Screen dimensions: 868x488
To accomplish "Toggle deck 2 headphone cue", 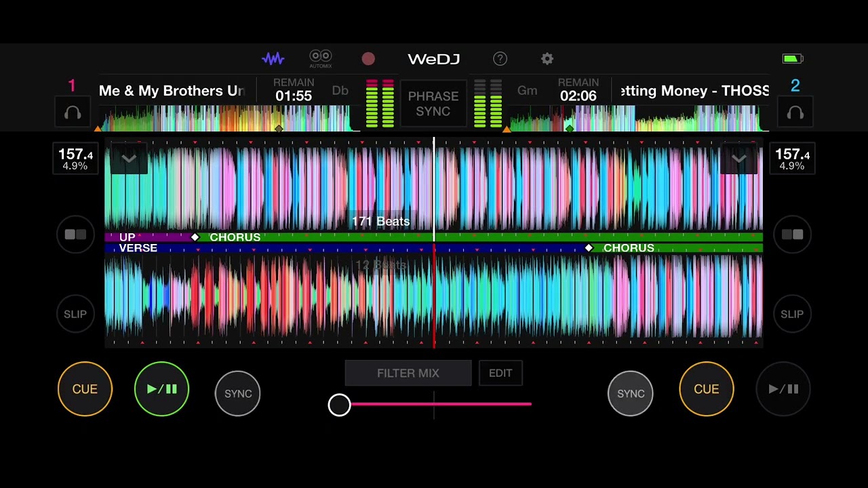I will point(795,113).
